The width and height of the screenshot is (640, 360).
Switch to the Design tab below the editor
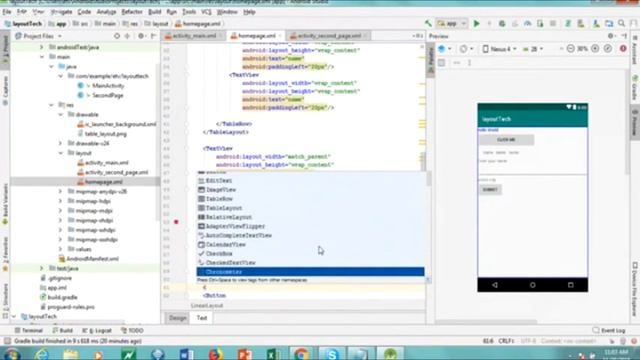point(178,318)
